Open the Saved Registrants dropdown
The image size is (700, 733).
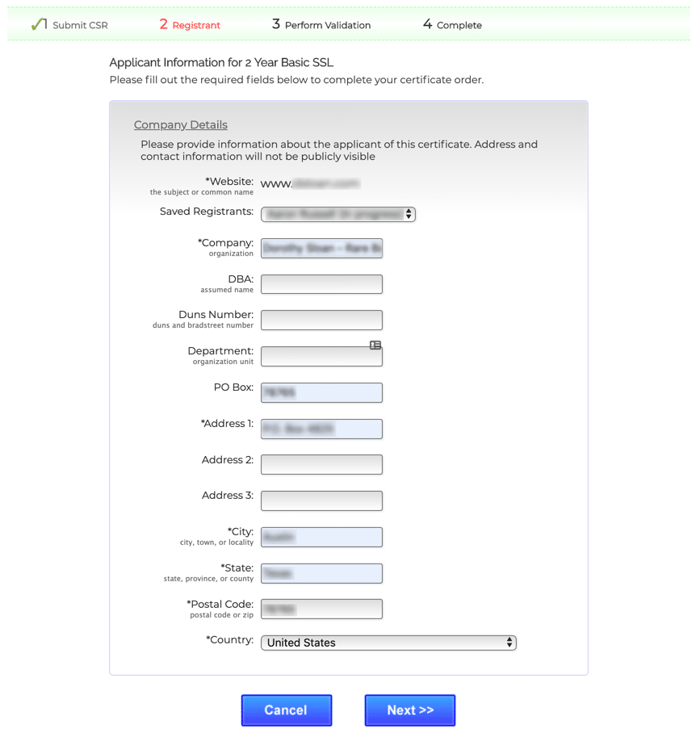337,214
